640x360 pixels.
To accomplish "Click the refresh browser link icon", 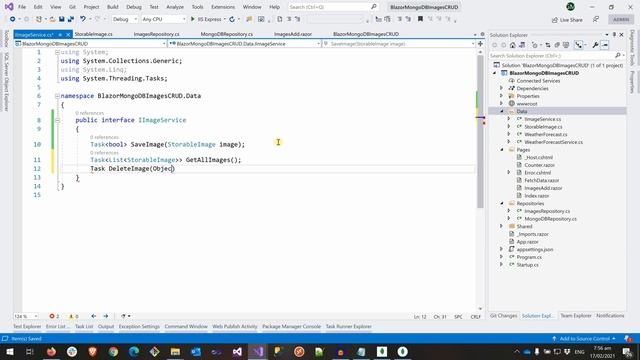I will pos(232,19).
